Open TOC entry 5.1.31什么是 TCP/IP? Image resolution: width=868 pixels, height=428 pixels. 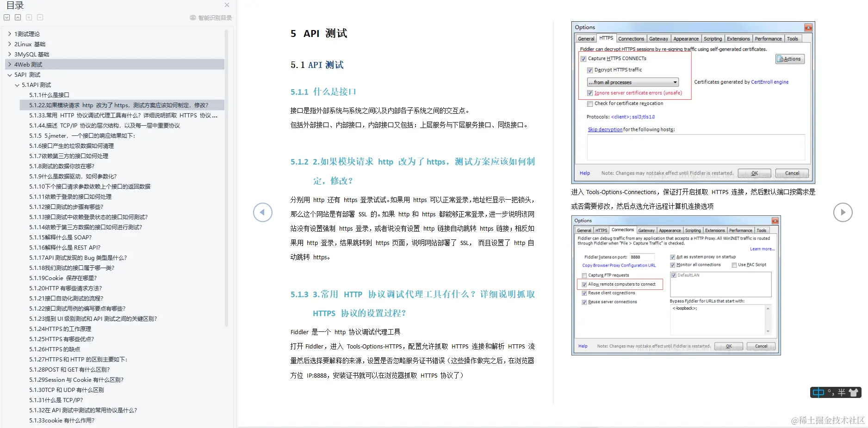[x=56, y=400]
